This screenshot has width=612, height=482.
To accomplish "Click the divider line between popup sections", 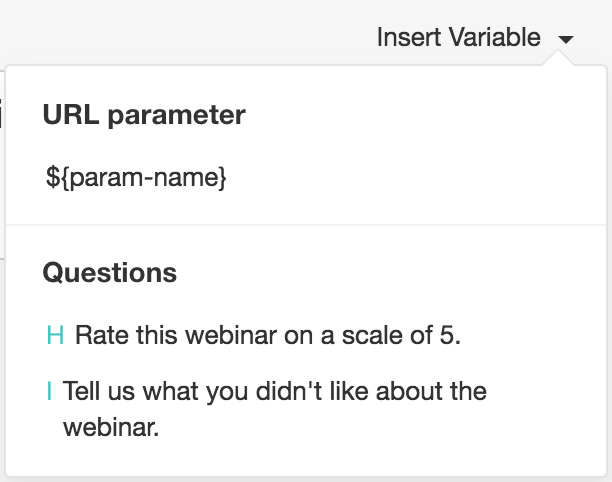I will click(306, 225).
